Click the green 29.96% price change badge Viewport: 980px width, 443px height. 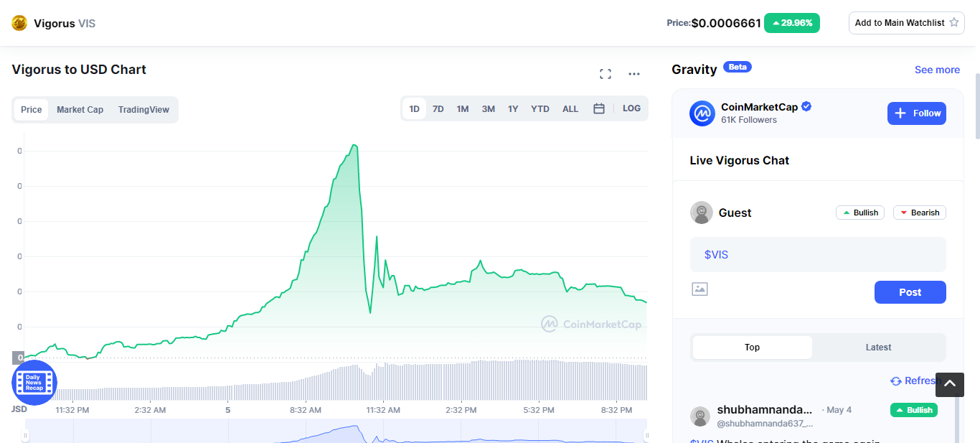(792, 23)
